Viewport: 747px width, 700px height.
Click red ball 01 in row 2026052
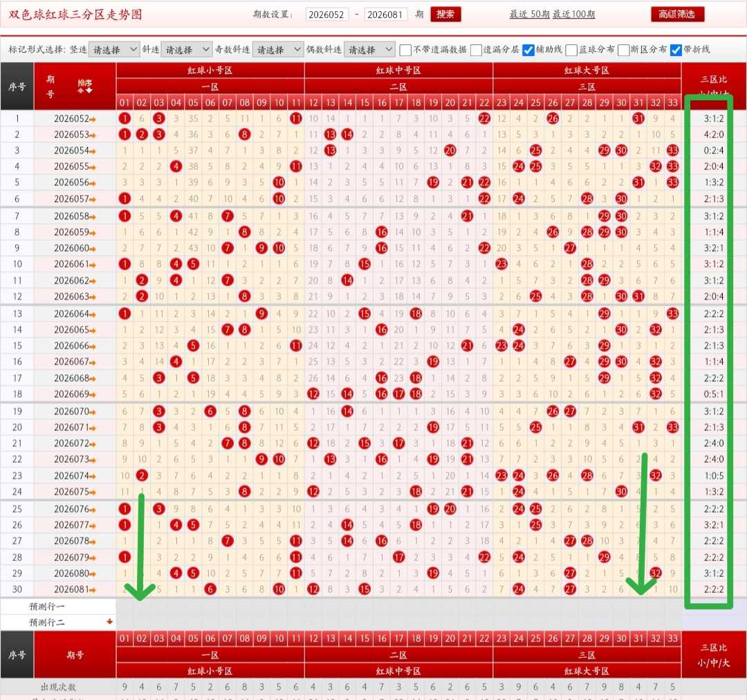point(124,118)
